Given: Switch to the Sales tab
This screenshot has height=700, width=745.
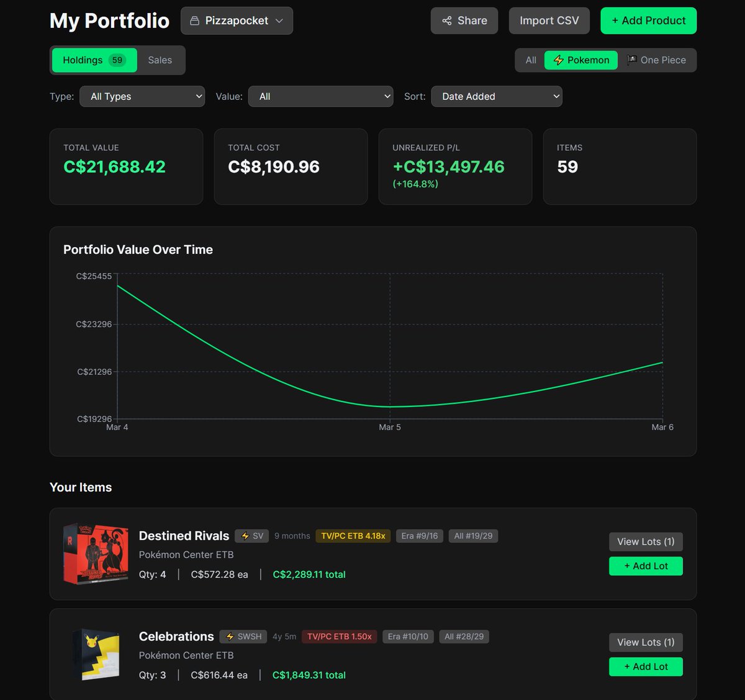Looking at the screenshot, I should click(160, 60).
